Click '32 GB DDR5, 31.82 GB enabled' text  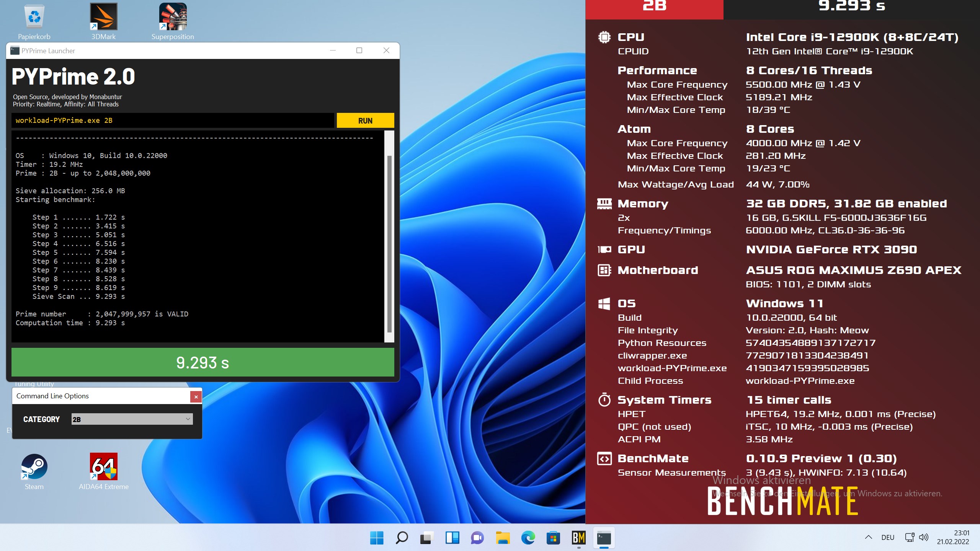(846, 204)
